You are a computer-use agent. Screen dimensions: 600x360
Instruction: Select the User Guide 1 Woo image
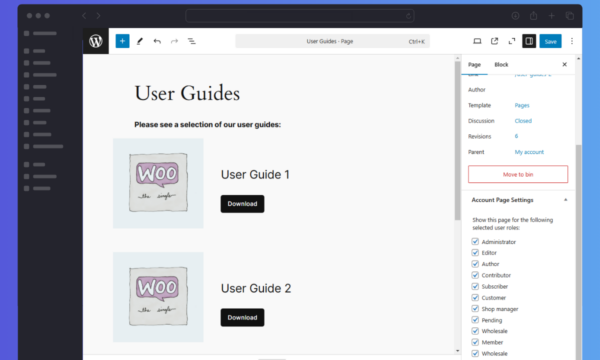[158, 183]
